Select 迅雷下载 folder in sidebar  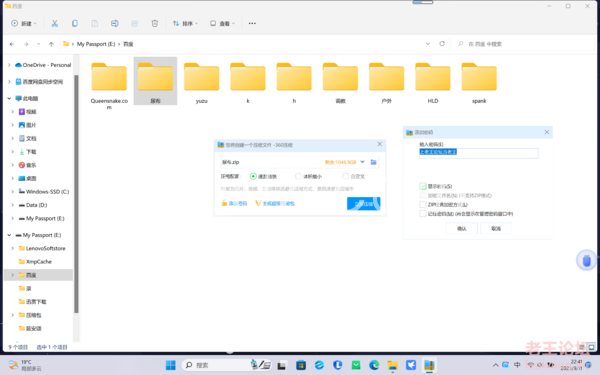point(36,302)
